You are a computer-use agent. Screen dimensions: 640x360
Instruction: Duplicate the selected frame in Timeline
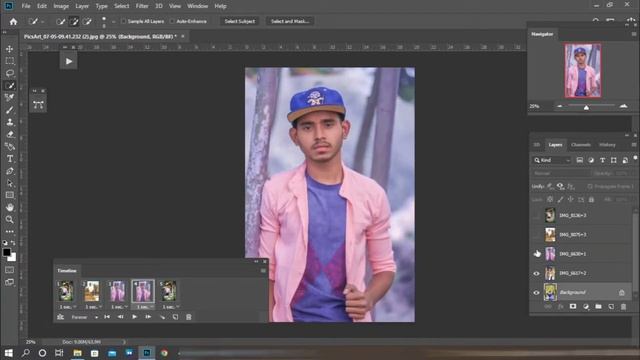point(176,317)
